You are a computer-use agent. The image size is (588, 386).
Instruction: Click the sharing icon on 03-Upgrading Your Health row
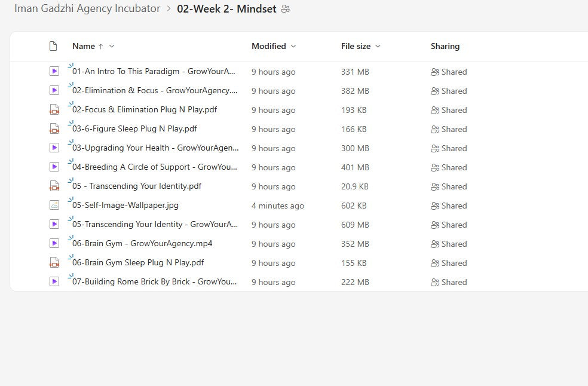(x=435, y=148)
